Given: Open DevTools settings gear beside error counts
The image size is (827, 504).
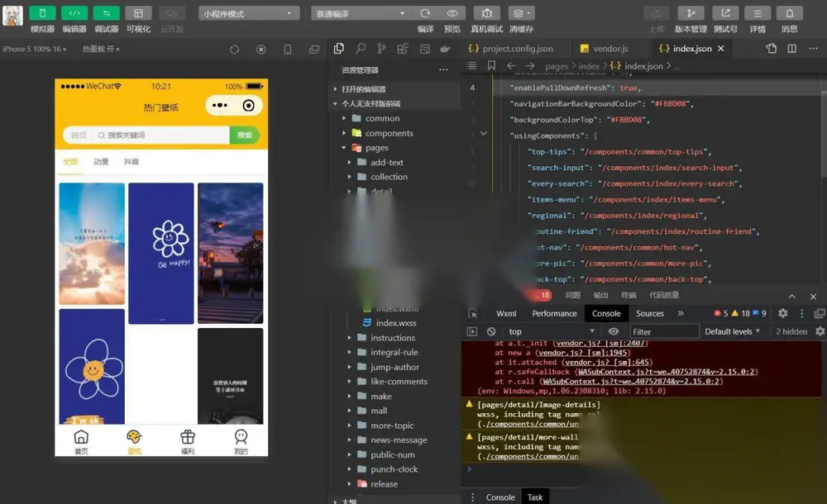Looking at the screenshot, I should point(782,313).
